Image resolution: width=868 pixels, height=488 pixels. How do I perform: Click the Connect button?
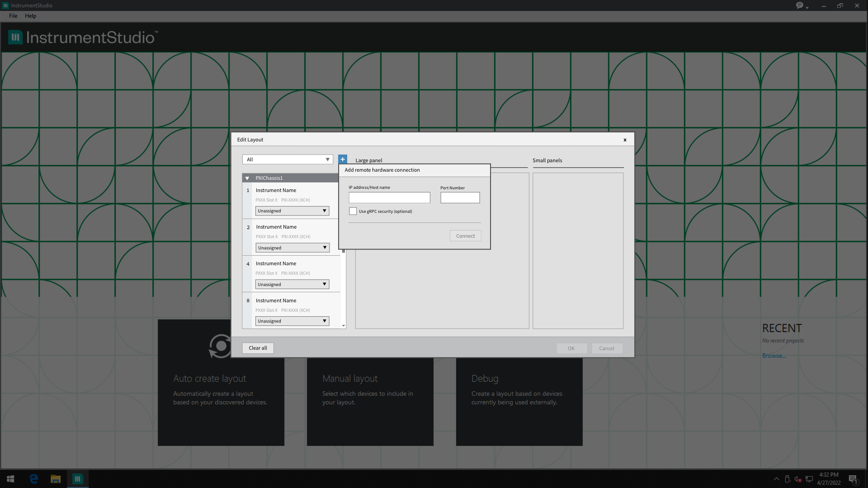465,236
